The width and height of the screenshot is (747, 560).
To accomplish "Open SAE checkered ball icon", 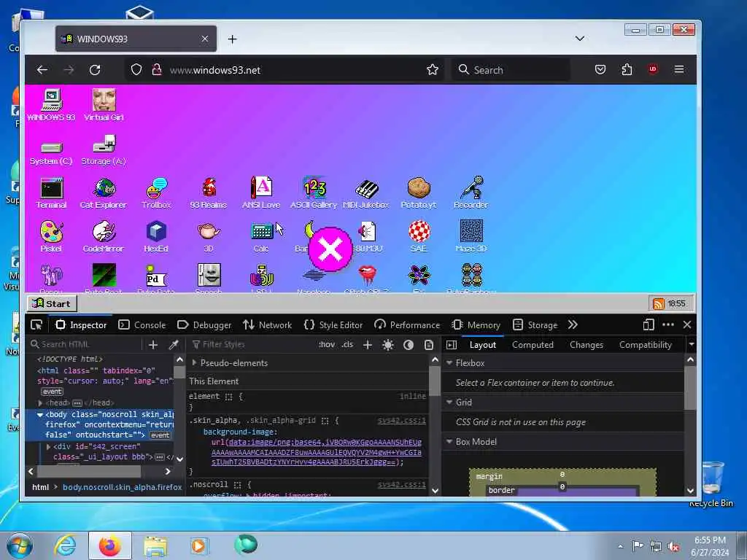I will [419, 236].
